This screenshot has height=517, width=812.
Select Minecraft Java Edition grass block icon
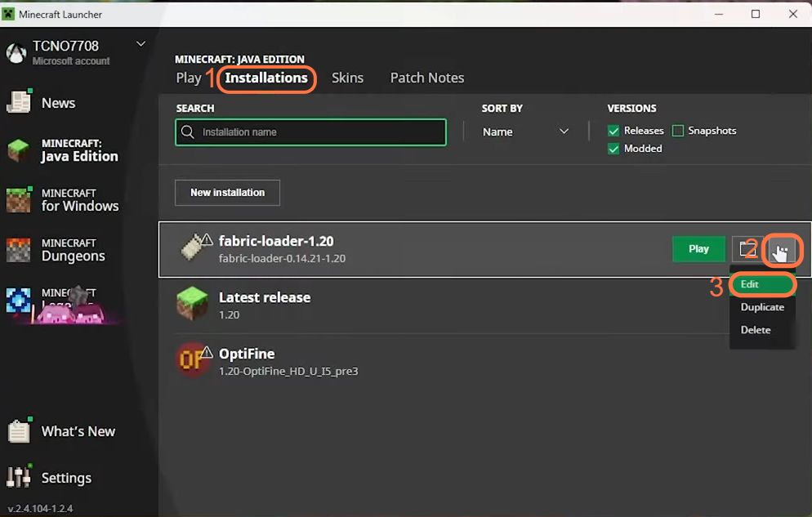pyautogui.click(x=18, y=150)
